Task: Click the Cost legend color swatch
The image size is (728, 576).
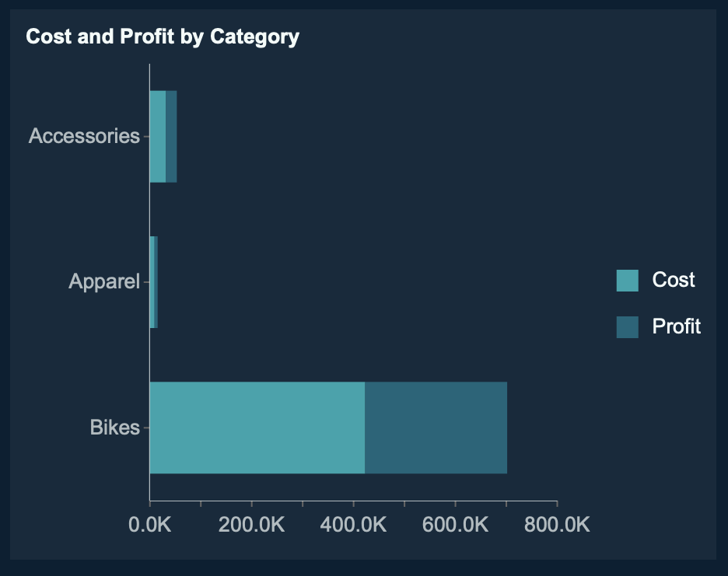Action: coord(627,281)
